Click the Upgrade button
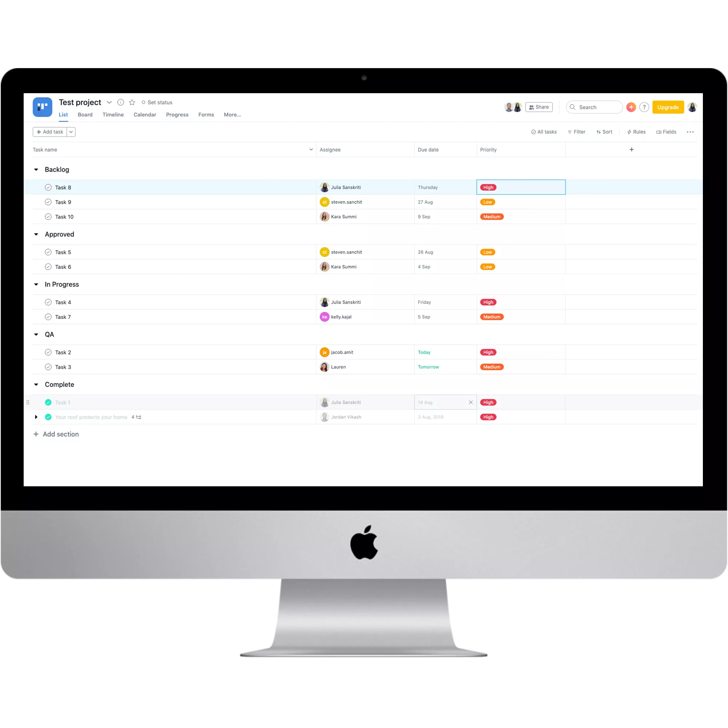The width and height of the screenshot is (728, 728). click(668, 107)
